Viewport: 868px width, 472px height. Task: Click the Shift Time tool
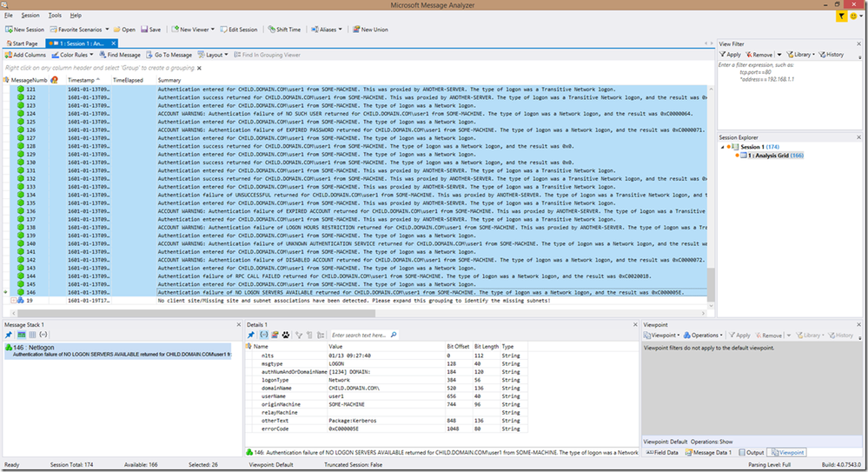tap(284, 30)
